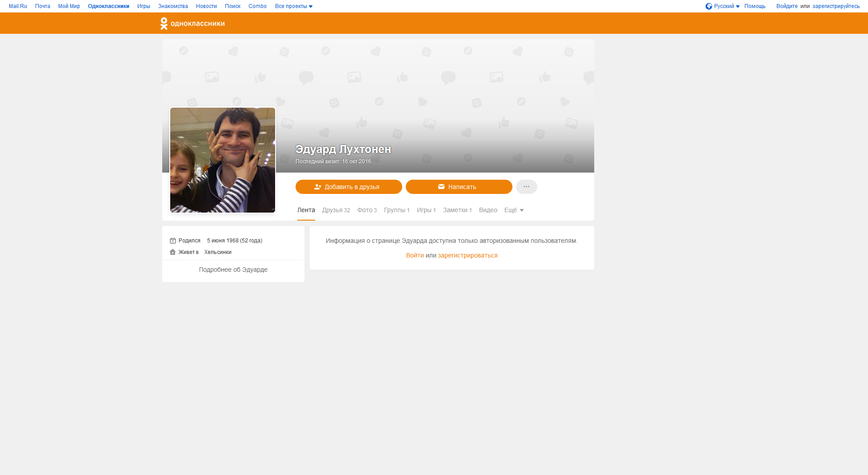This screenshot has height=475, width=868.
Task: Open Подробнее об Эдуарде details
Action: tap(233, 270)
